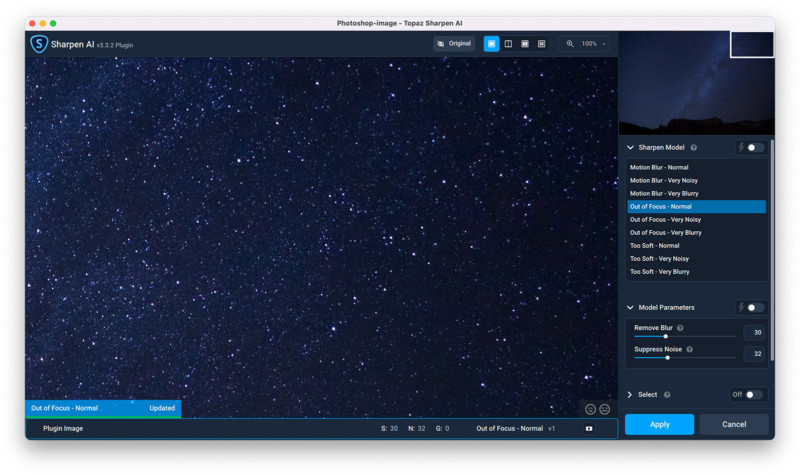Image resolution: width=800 pixels, height=475 pixels.
Task: Click the unhappy face feedback icon
Action: 605,409
